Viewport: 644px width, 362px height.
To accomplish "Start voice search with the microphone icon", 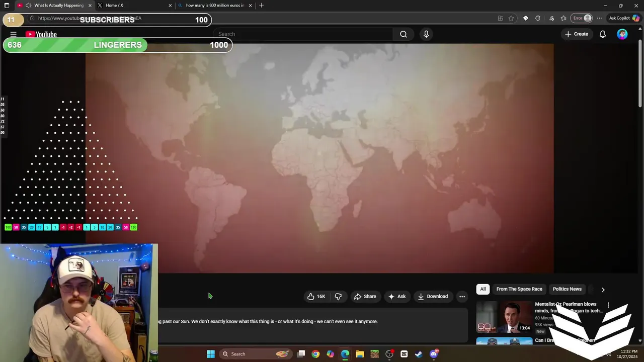I will [426, 34].
